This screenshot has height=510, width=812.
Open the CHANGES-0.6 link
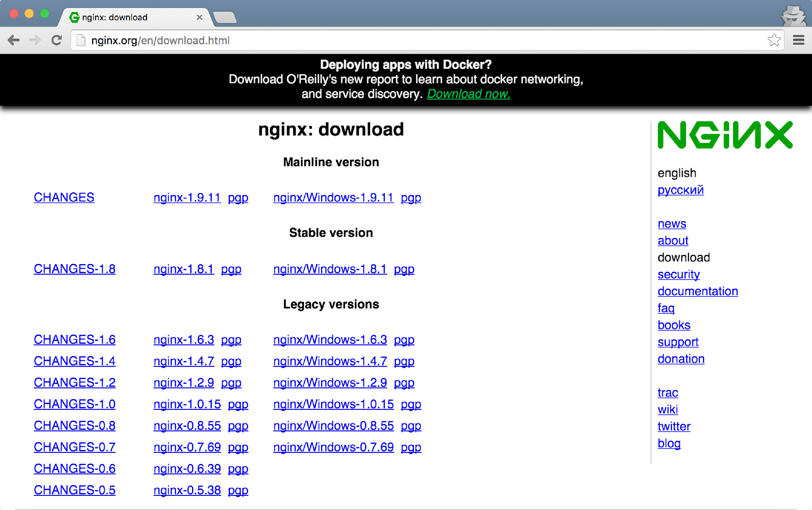click(75, 469)
